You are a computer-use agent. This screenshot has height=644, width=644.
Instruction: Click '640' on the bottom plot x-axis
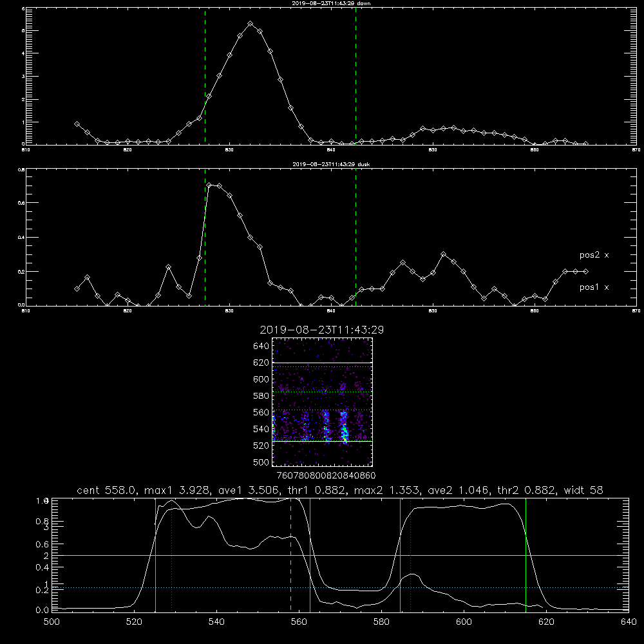click(x=629, y=622)
